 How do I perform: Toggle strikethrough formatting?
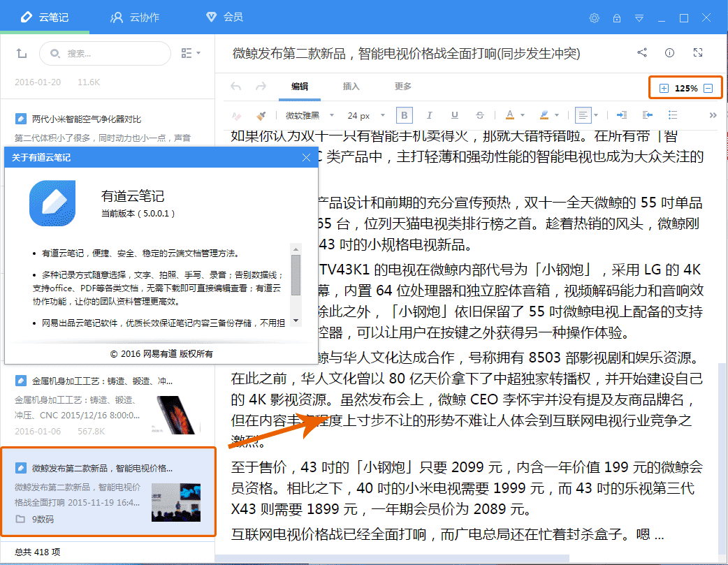(479, 115)
